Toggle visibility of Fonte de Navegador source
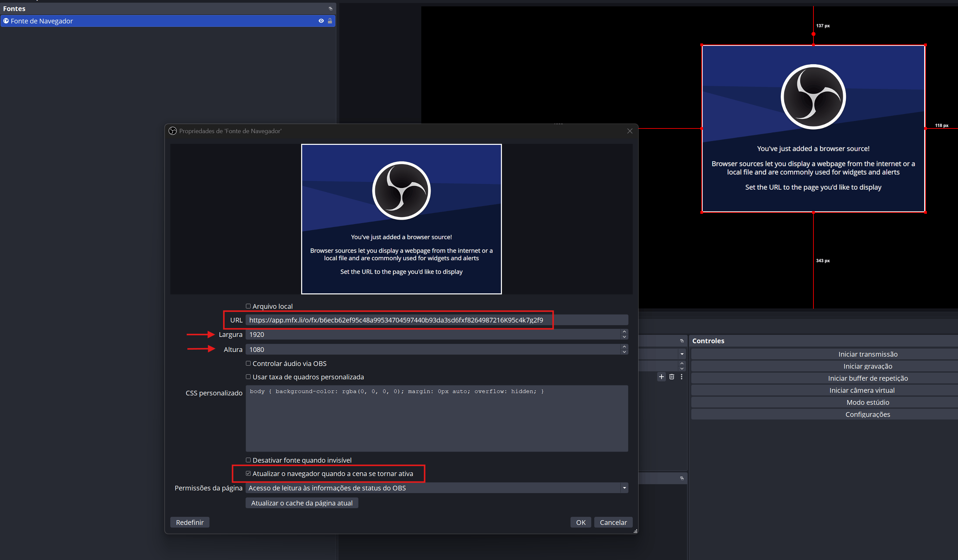This screenshot has width=958, height=560. pos(321,21)
